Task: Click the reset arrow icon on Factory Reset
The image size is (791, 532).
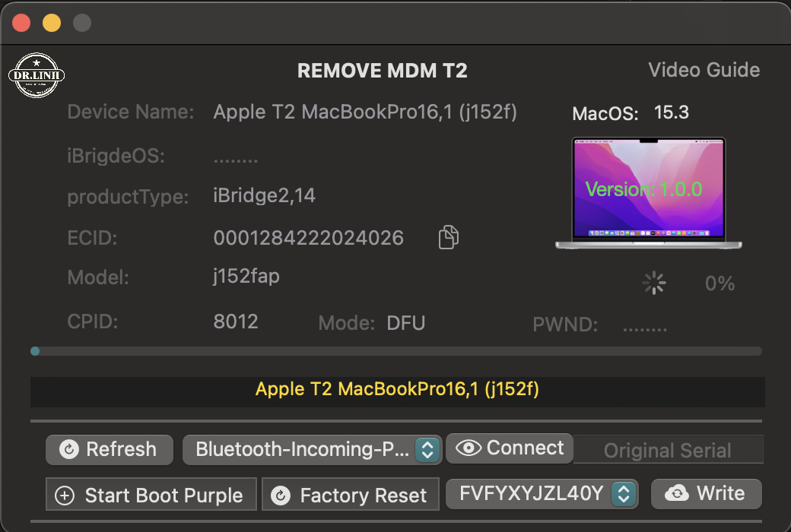Action: click(281, 496)
